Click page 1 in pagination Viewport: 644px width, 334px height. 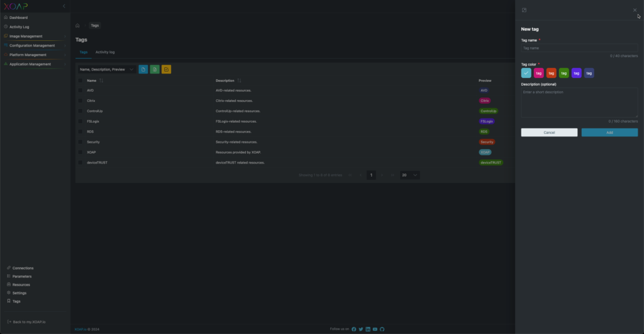tap(371, 175)
